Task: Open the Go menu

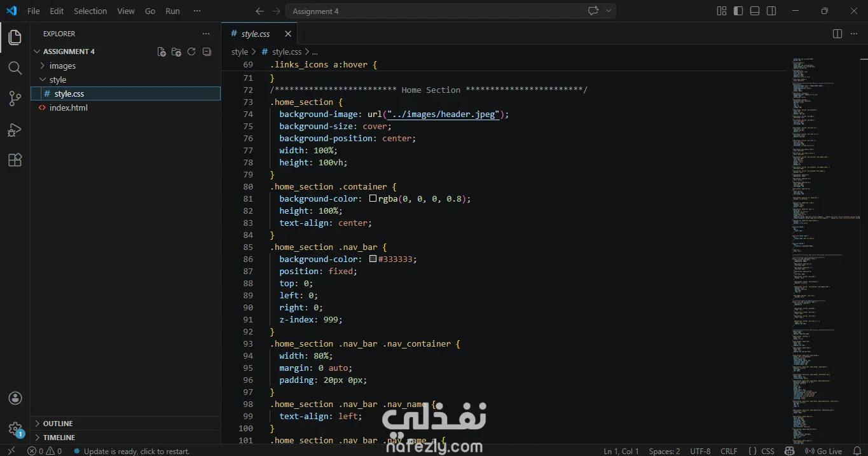Action: point(150,11)
